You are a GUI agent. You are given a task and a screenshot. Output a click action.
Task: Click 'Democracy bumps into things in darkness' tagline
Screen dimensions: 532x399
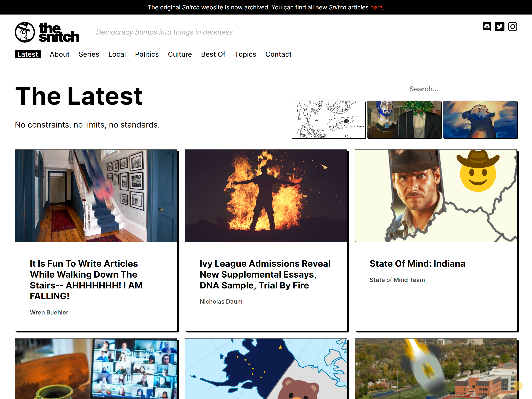pyautogui.click(x=164, y=32)
